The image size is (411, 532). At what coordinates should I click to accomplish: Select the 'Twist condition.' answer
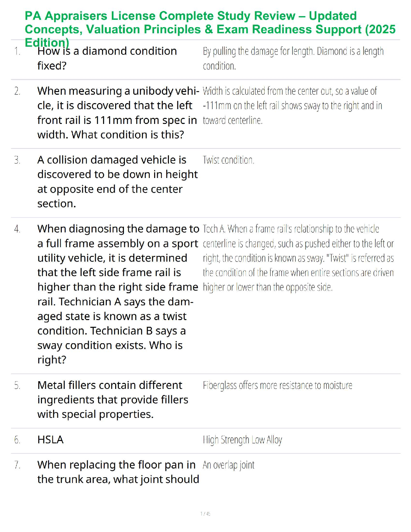pyautogui.click(x=228, y=160)
